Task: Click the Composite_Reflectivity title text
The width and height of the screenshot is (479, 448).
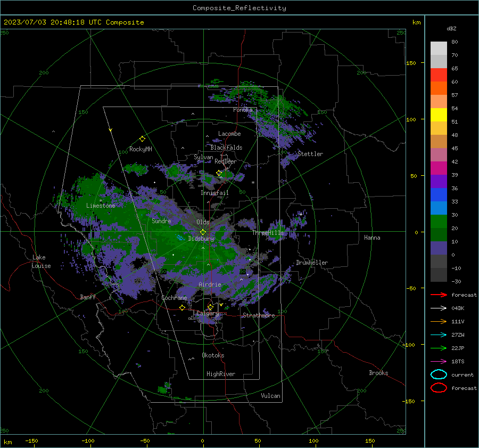Action: (240, 8)
